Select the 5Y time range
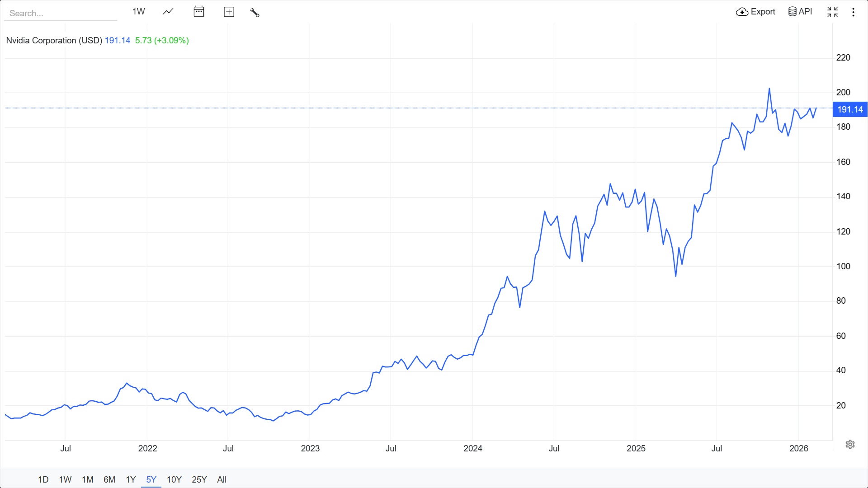This screenshot has height=488, width=868. pos(151,479)
